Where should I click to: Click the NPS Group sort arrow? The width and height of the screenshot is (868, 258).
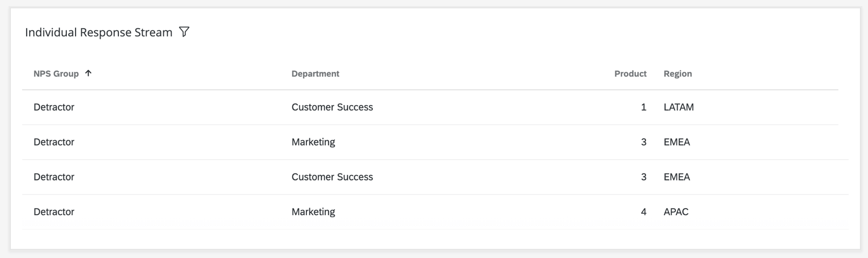(x=88, y=73)
